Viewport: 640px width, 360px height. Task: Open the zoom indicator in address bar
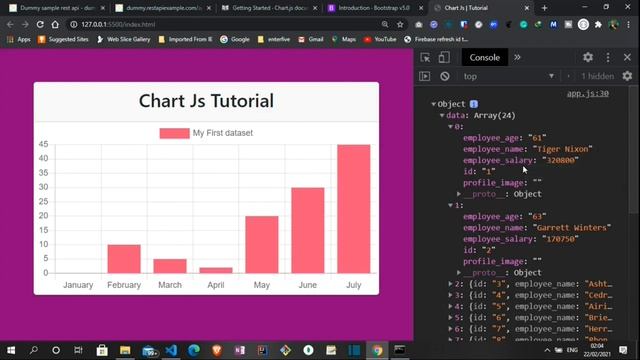[385, 24]
